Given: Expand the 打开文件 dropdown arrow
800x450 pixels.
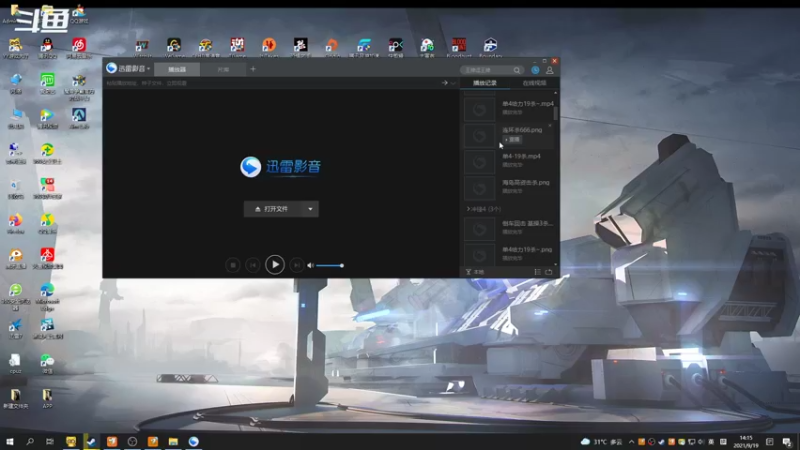Looking at the screenshot, I should [x=310, y=209].
